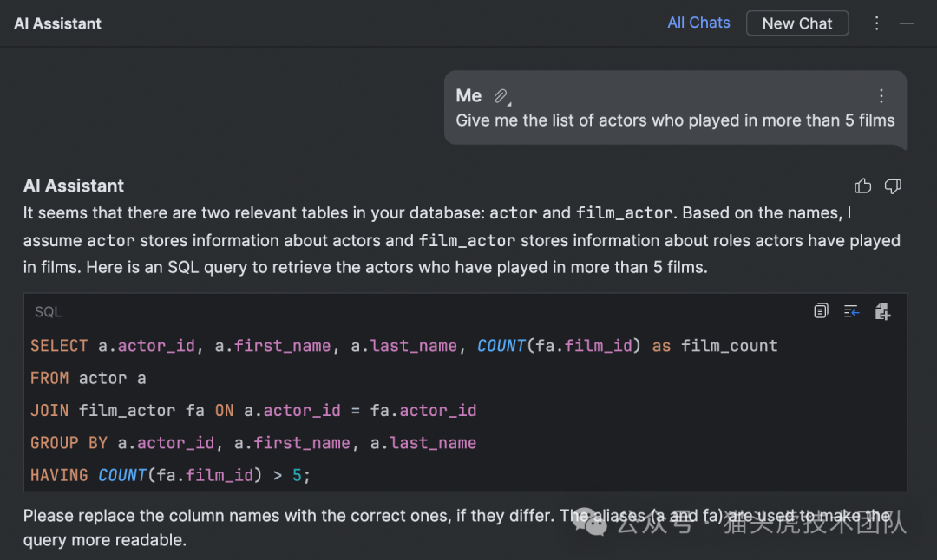Open the three-dot menu on my message
This screenshot has height=560, width=937.
coord(881,96)
